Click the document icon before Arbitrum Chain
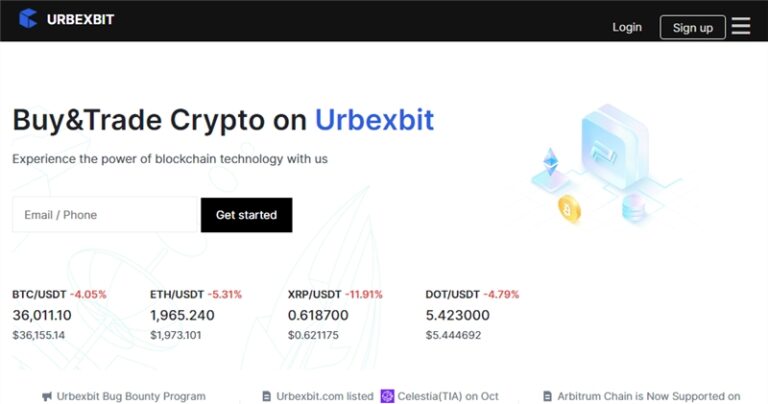768x404 pixels. click(x=547, y=396)
